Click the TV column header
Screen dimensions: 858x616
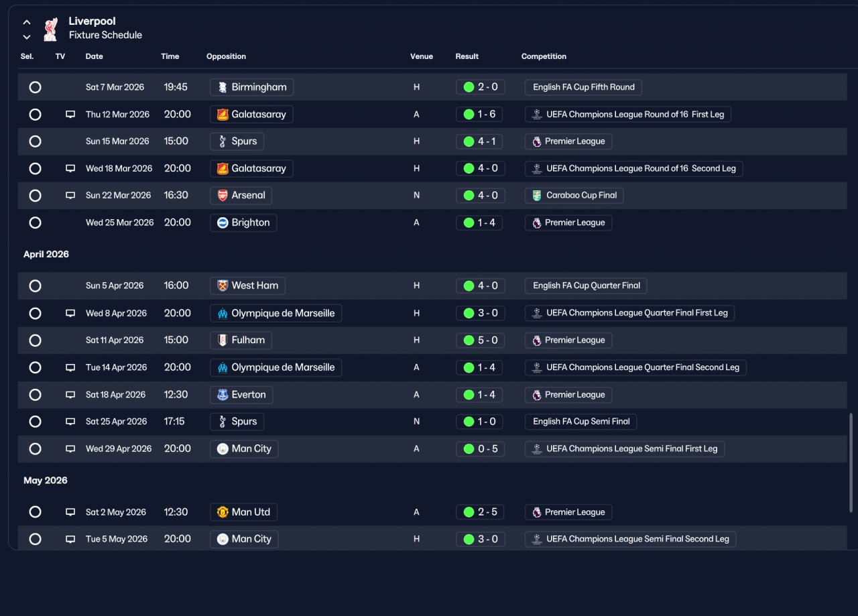click(x=60, y=56)
